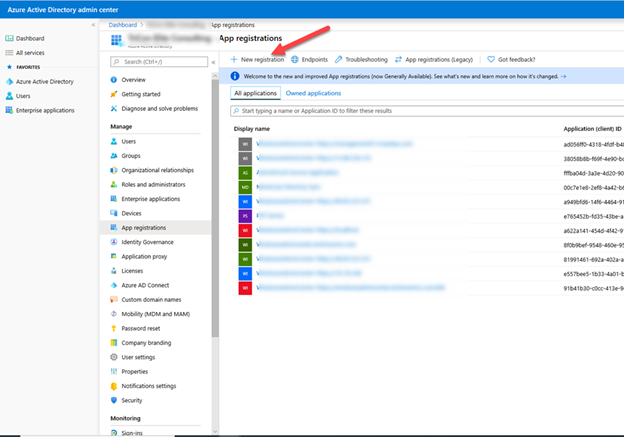624x437 pixels.
Task: Select App registrations in the menu
Action: (155, 228)
